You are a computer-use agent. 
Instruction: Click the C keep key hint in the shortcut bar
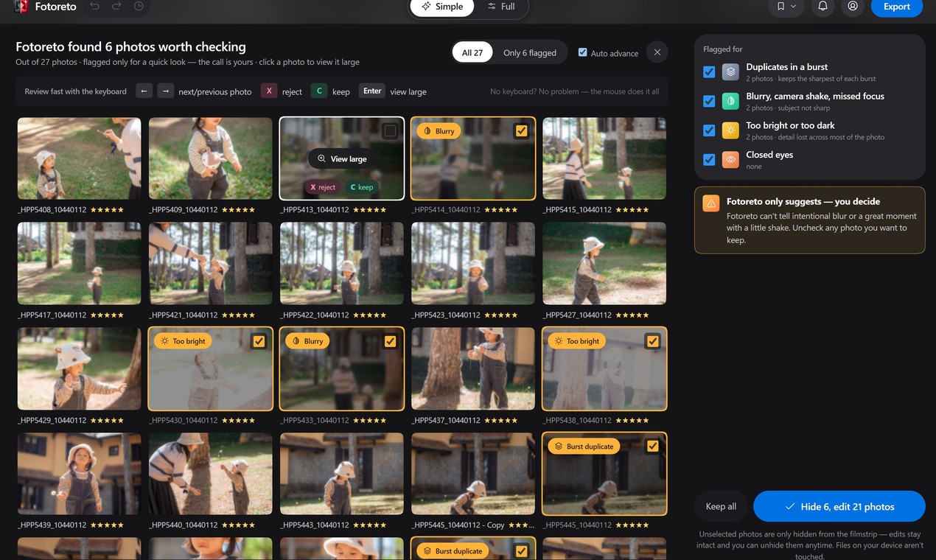click(x=319, y=91)
